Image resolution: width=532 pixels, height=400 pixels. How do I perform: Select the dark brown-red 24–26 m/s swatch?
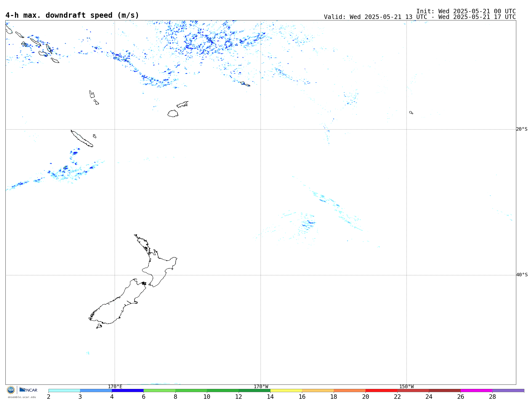[x=445, y=390]
